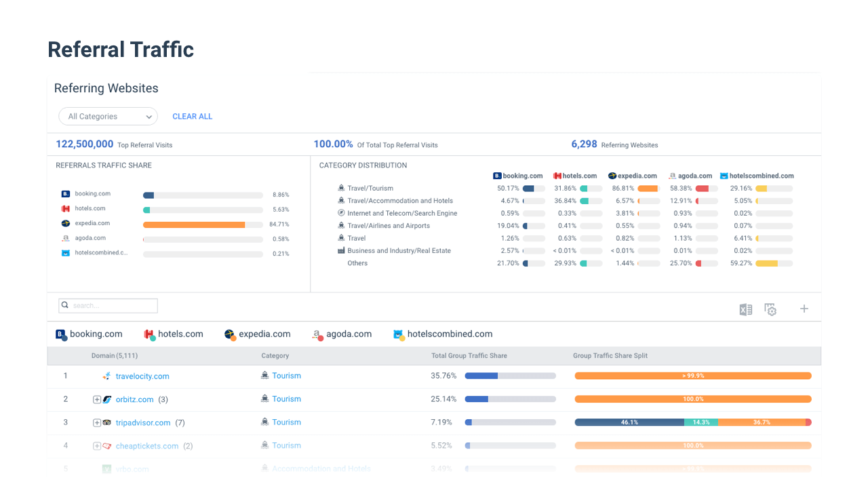
Task: Click Internet and Telecom/Search Engine label
Action: 402,213
